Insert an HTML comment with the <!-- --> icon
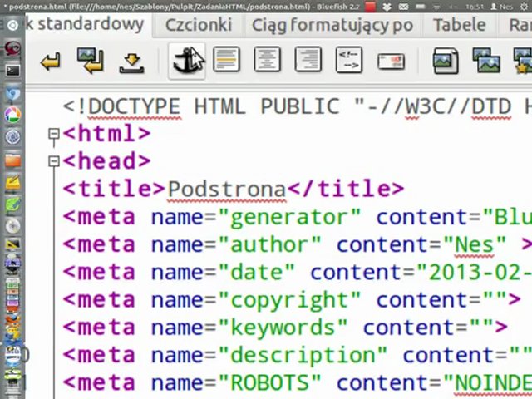Screen dimensions: 532x399 coord(349,60)
